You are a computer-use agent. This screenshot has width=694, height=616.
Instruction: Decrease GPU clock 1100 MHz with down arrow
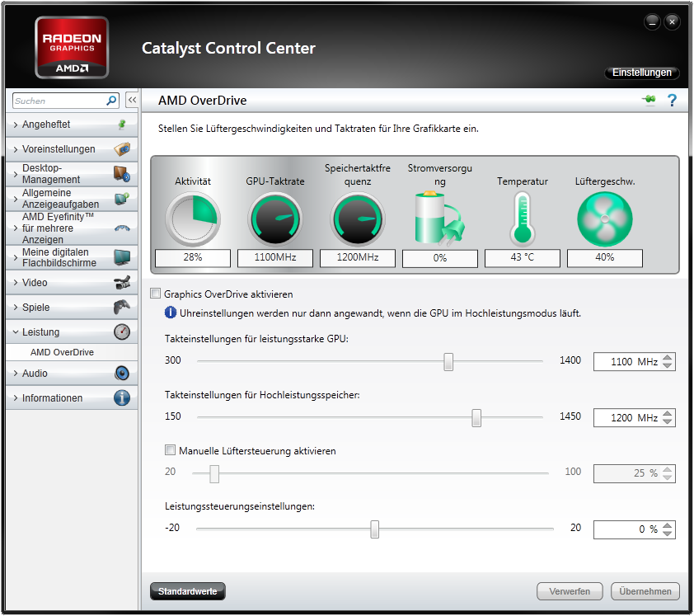(x=668, y=366)
